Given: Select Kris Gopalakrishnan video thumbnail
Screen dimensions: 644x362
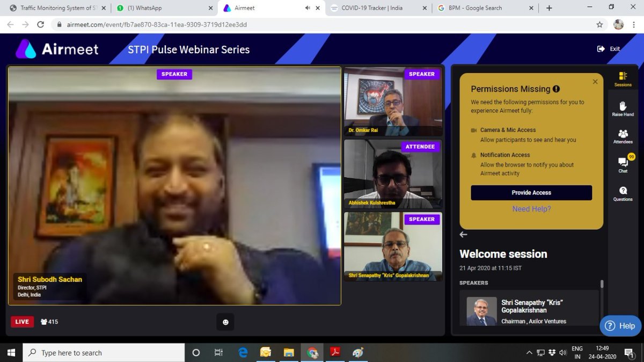Looking at the screenshot, I should [x=393, y=247].
